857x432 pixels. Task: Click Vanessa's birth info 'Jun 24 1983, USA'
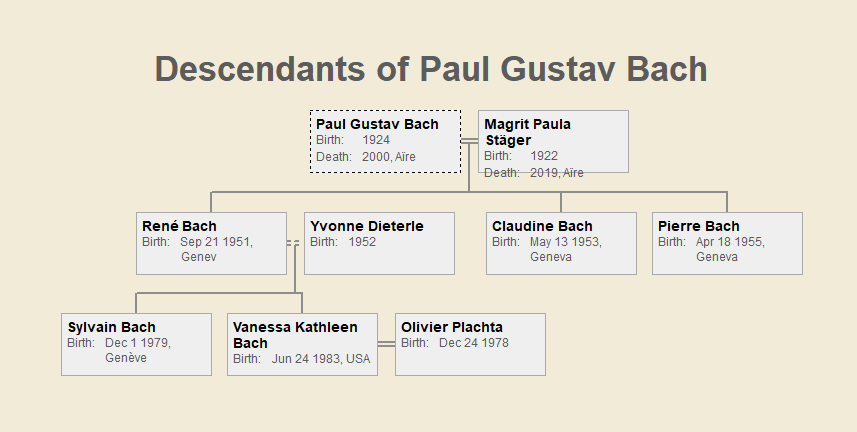[320, 359]
